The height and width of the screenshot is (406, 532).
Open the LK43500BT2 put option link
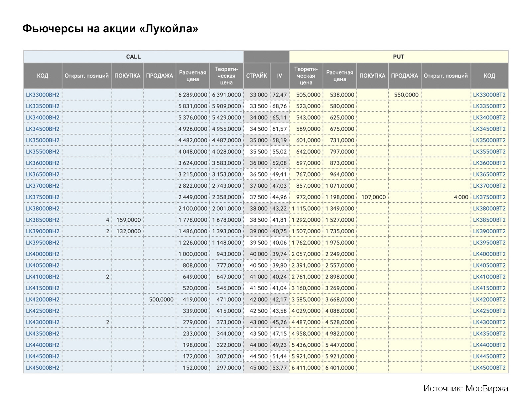click(x=489, y=333)
